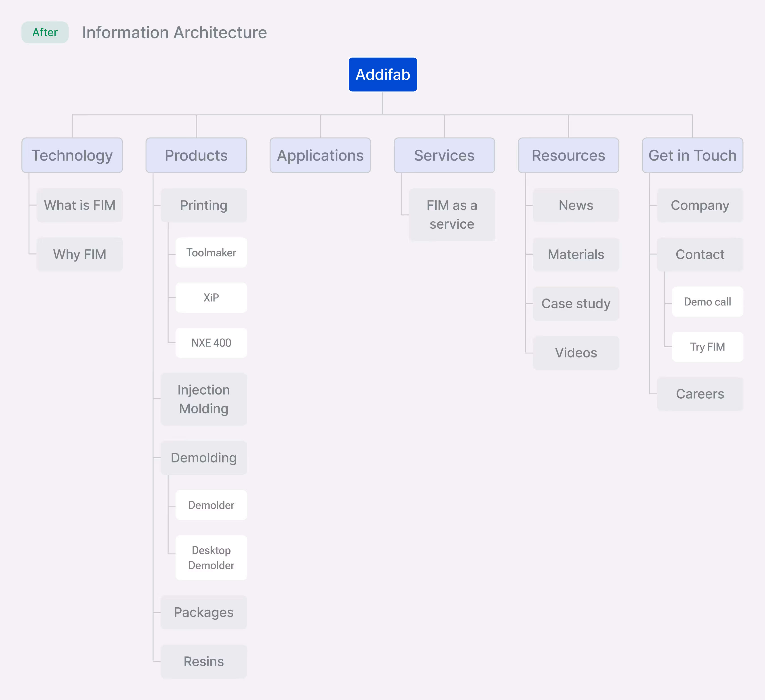The width and height of the screenshot is (765, 700).
Task: Click the Services category node
Action: [444, 156]
